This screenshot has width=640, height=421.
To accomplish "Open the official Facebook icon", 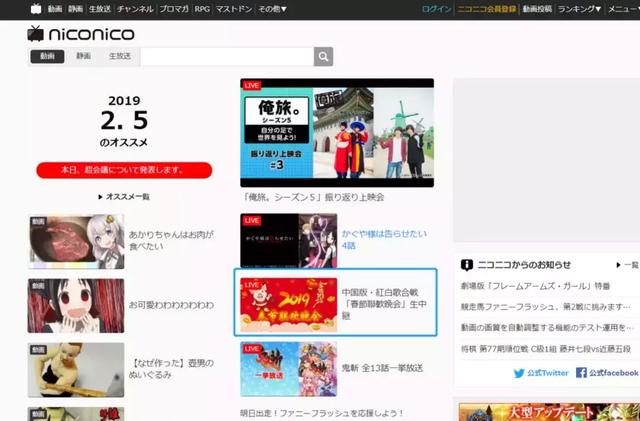I will [x=581, y=372].
